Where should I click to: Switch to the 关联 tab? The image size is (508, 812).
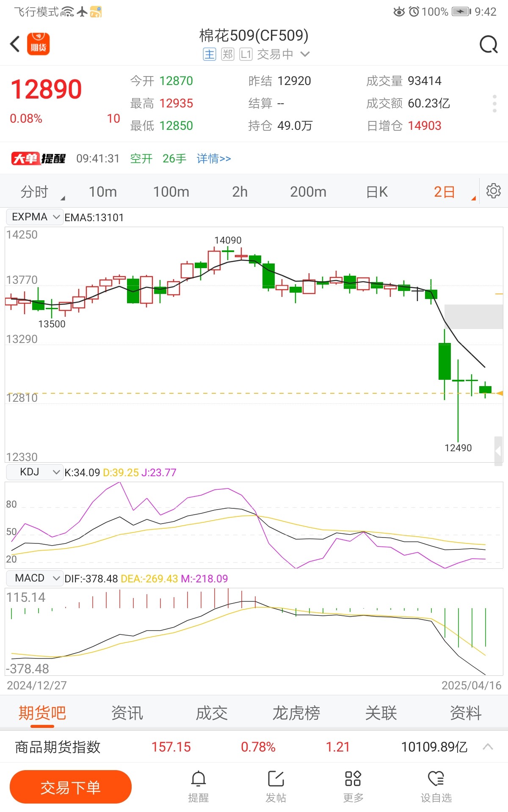[x=381, y=713]
